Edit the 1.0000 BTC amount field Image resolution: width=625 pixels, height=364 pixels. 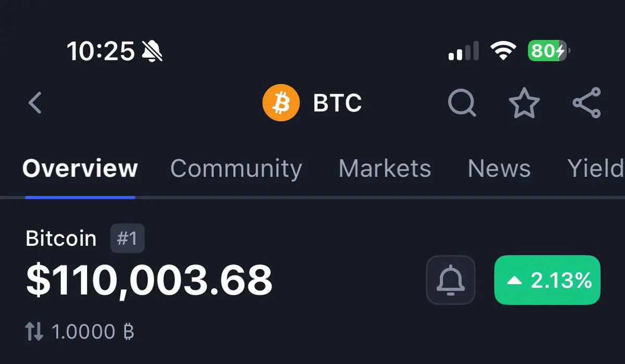(93, 332)
